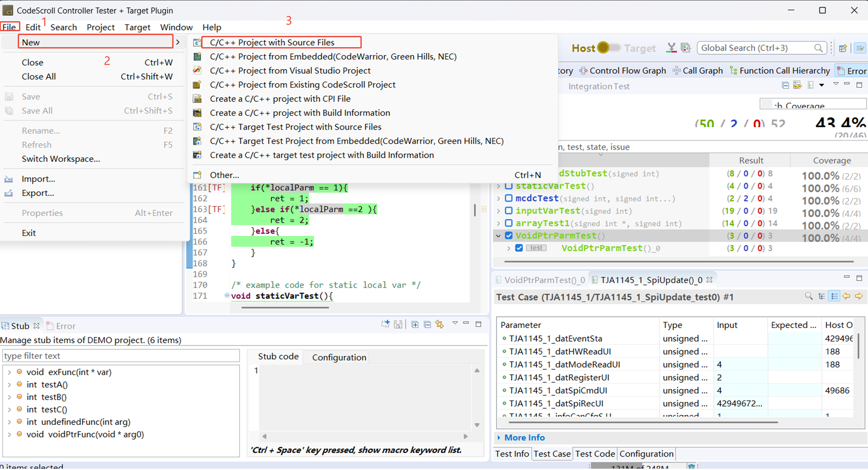This screenshot has width=868, height=470.
Task: Click the key-shaped icon in Integration Test toolbar
Action: pos(797,85)
